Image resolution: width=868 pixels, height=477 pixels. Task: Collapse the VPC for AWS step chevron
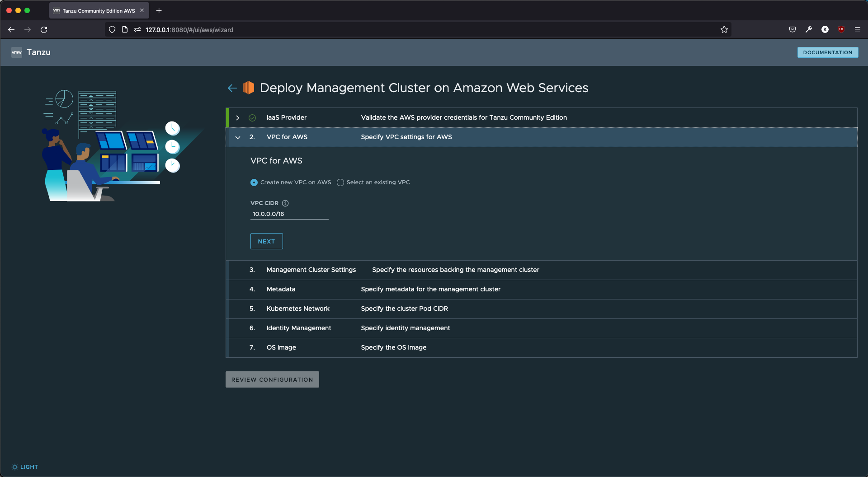point(238,137)
